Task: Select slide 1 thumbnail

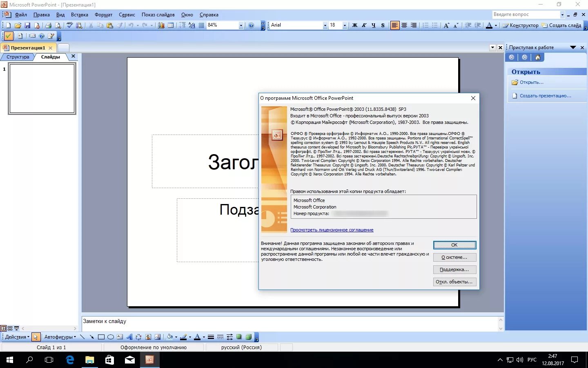Action: pos(42,88)
